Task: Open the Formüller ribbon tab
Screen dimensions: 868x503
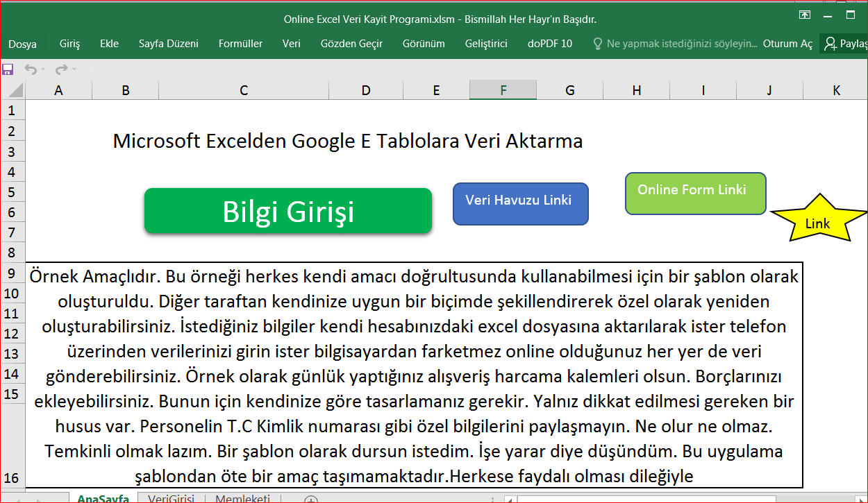Action: click(x=240, y=44)
